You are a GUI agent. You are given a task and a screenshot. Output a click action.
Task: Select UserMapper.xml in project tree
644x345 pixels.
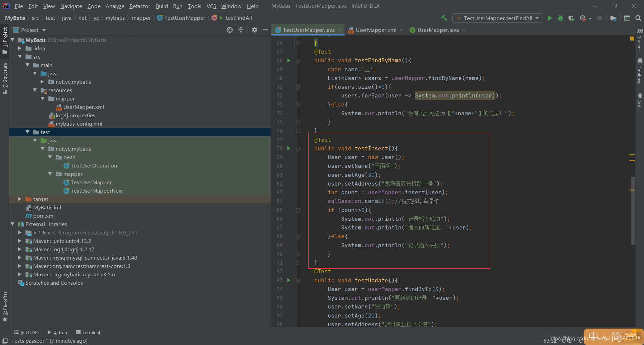pos(84,107)
